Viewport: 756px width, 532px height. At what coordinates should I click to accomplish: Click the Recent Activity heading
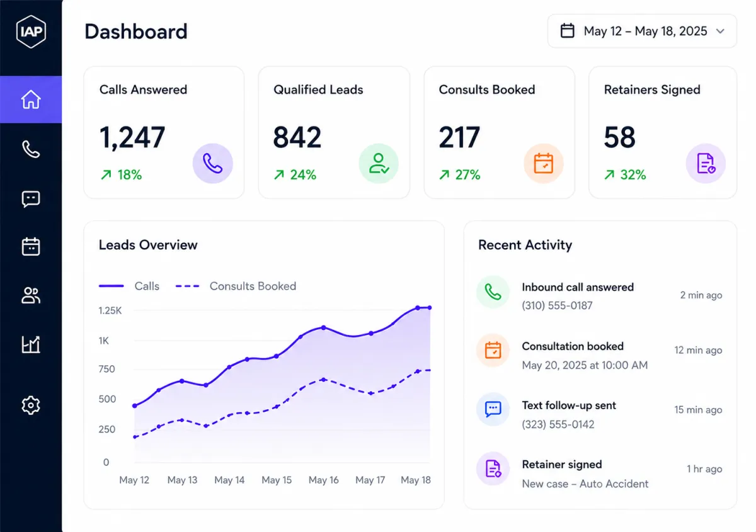pyautogui.click(x=525, y=245)
